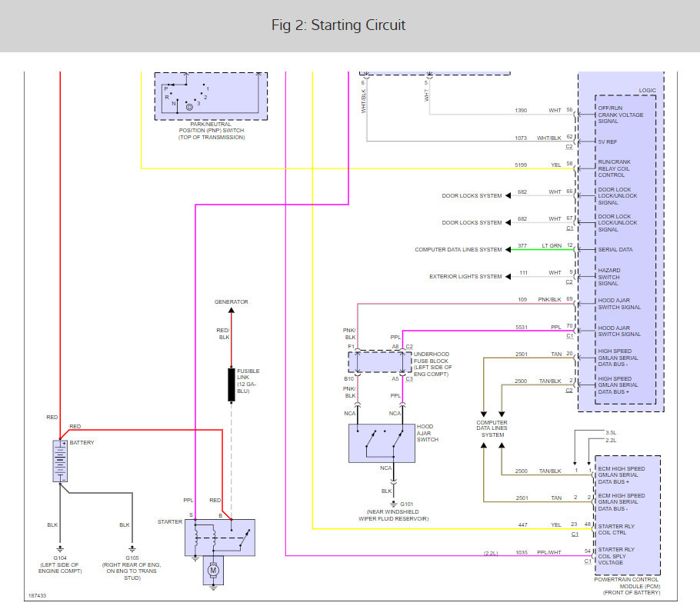Click the Computer Data Lines System green arrow
Viewport: 700px width, 616px height.
(508, 249)
